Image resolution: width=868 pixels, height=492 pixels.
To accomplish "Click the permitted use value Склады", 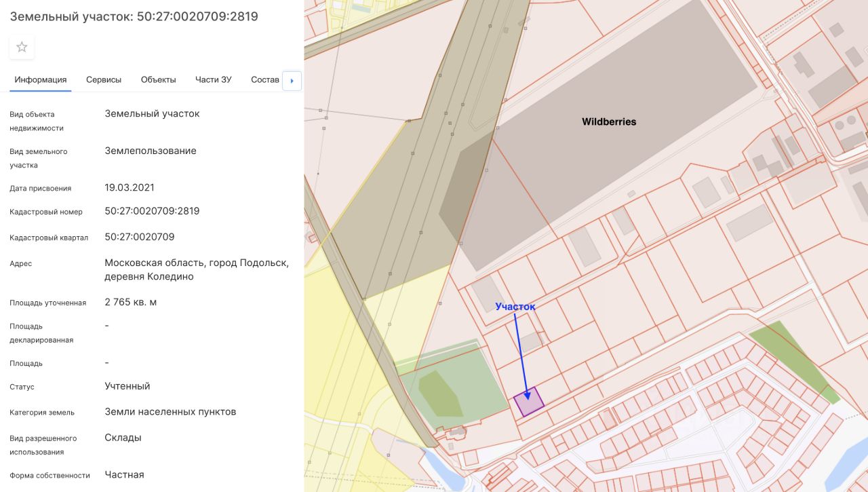I will (123, 438).
